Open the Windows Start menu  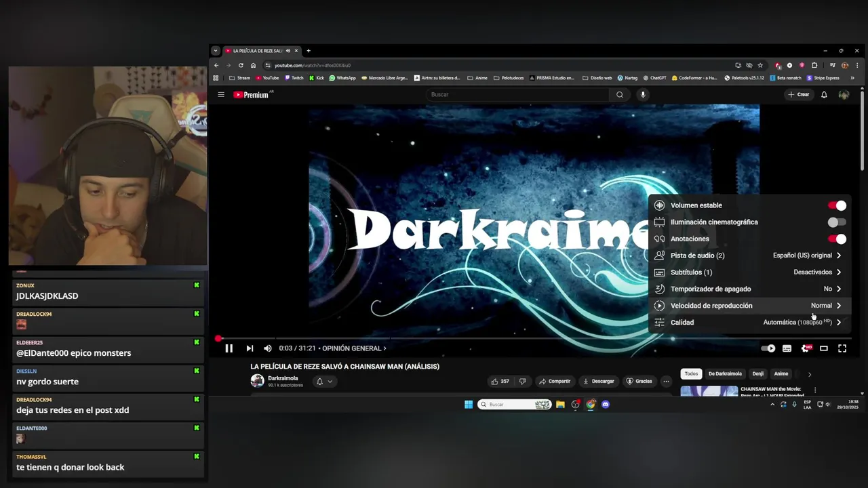[469, 405]
